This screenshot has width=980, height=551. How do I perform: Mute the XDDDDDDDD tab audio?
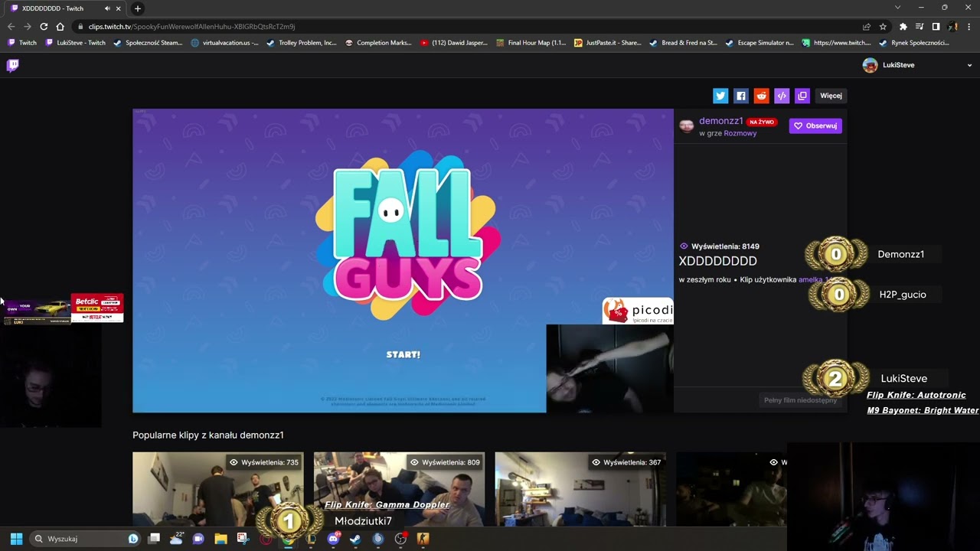click(x=106, y=8)
